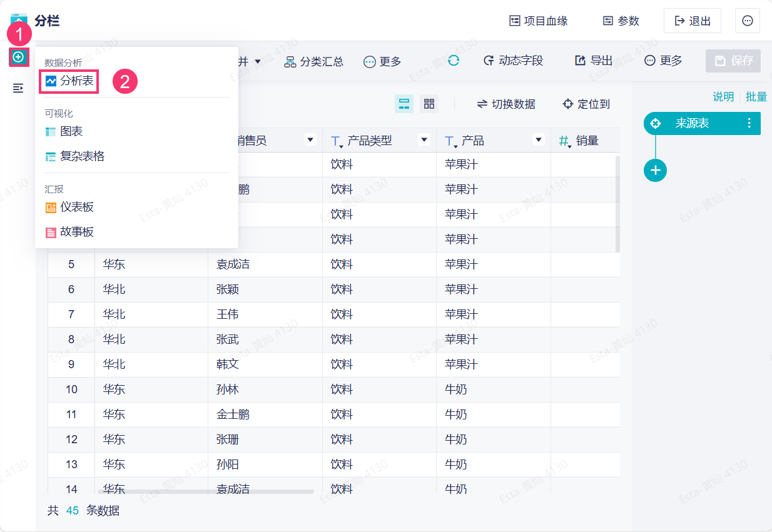Viewport: 772px width, 532px height.
Task: Click the add-new plus icon in left sidebar
Action: pyautogui.click(x=19, y=57)
